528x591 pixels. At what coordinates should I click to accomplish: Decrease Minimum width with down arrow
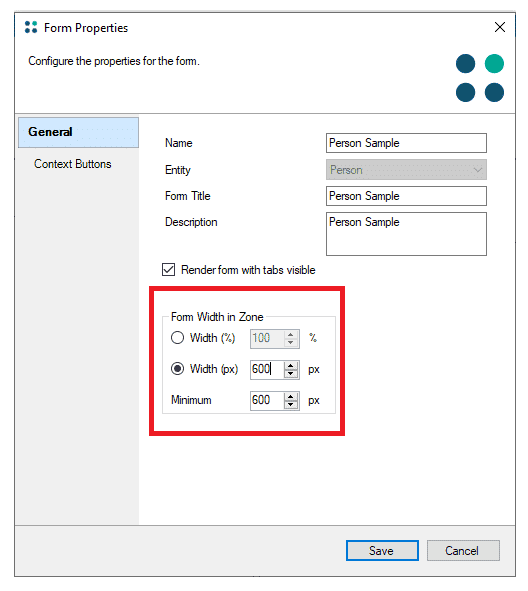[291, 404]
